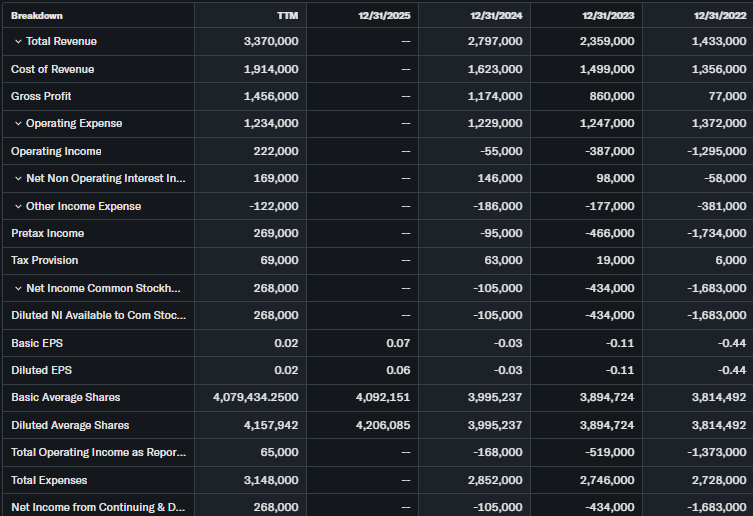Image resolution: width=753 pixels, height=516 pixels.
Task: Click the Diluted Average Shares row label
Action: click(70, 425)
